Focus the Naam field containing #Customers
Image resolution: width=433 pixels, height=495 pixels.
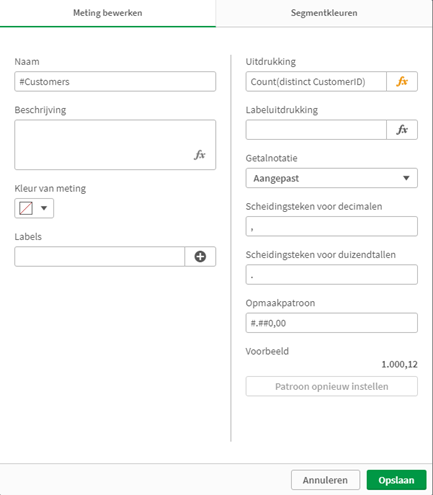point(115,81)
